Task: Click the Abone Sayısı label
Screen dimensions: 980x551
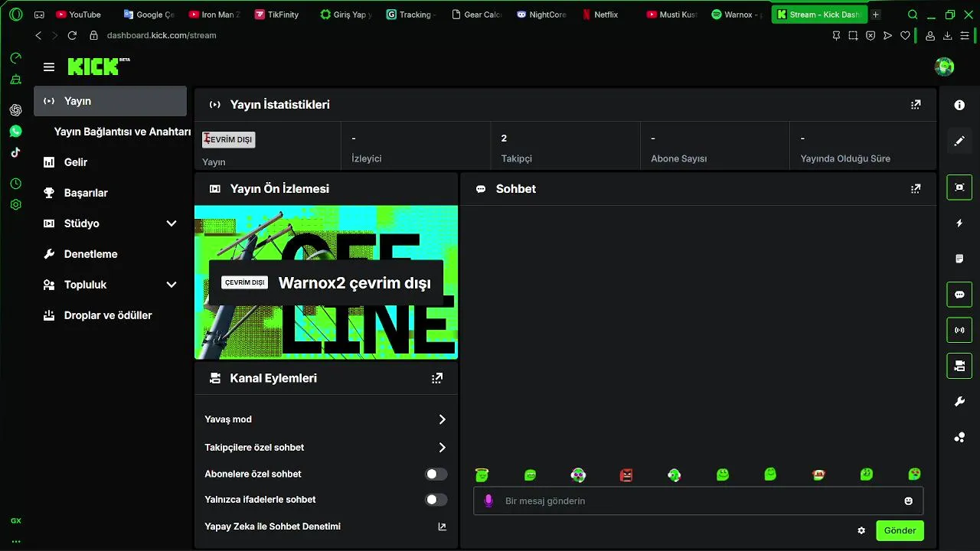Action: pos(678,158)
